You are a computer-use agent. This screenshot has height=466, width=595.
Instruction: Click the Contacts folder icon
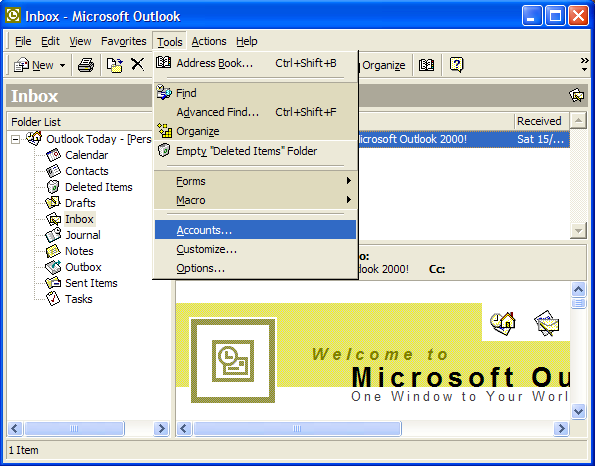54,171
